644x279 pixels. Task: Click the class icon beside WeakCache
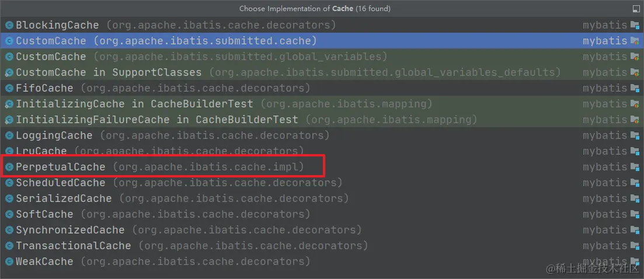pyautogui.click(x=9, y=261)
